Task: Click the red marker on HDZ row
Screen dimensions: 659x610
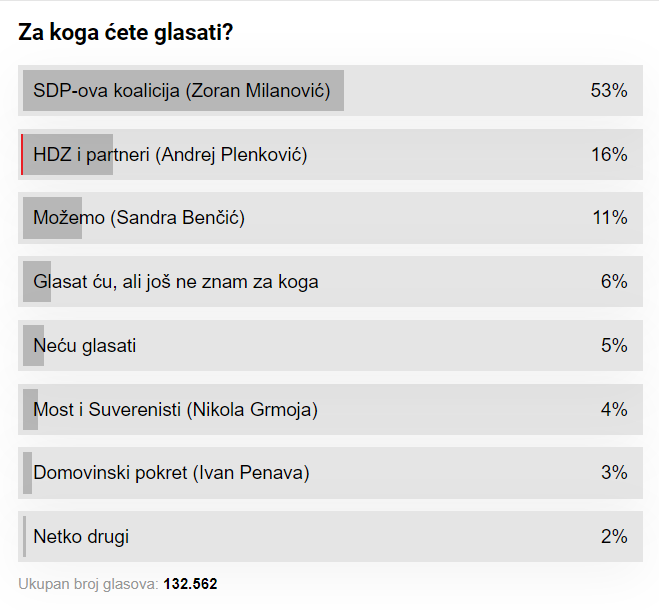Action: click(22, 155)
